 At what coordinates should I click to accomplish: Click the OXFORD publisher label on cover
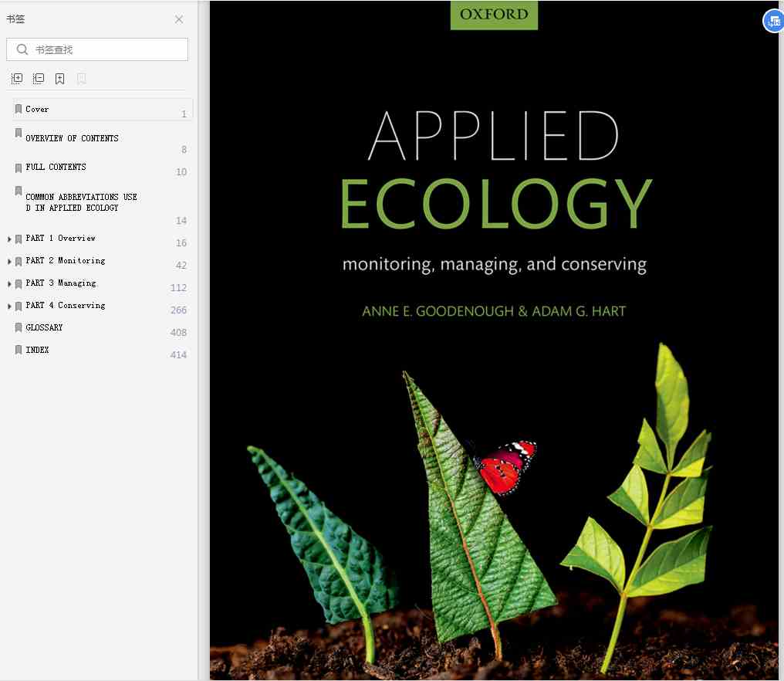[x=494, y=15]
